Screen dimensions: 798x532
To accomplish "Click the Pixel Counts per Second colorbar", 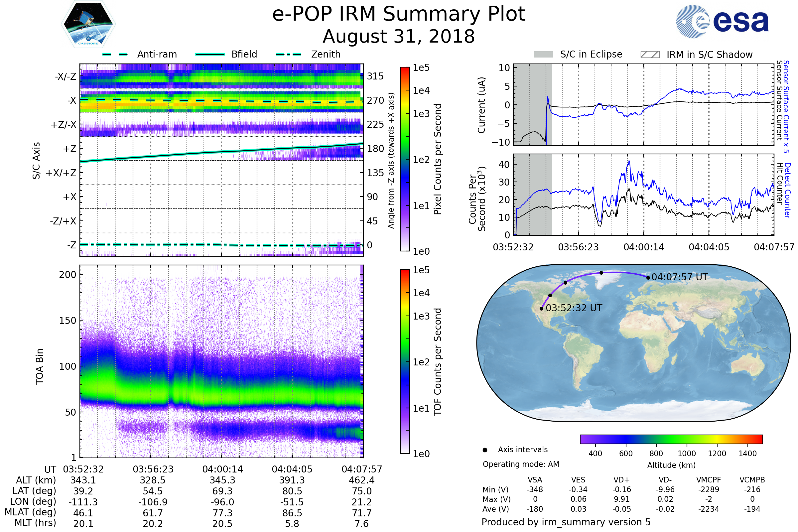I will [x=405, y=159].
